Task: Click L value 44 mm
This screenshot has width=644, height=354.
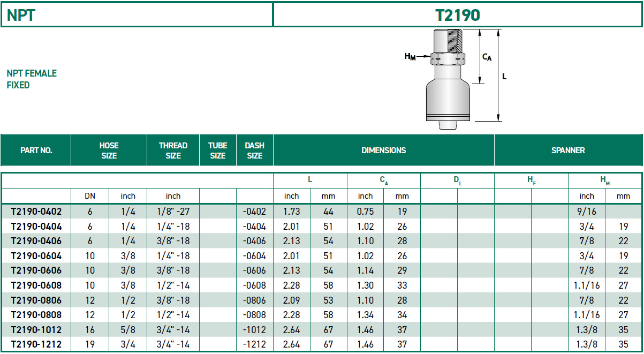Action: coord(329,212)
